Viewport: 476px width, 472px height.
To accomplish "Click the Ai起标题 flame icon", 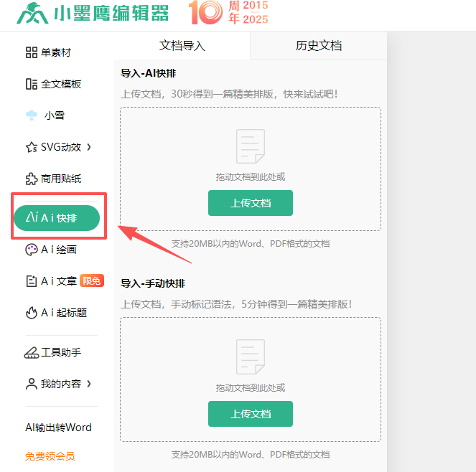I will [31, 313].
